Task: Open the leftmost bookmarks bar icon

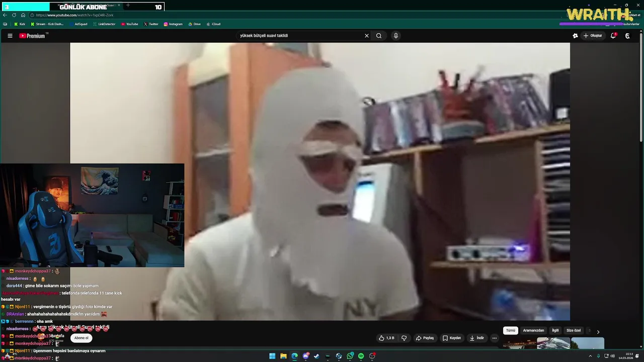Action: (x=5, y=24)
